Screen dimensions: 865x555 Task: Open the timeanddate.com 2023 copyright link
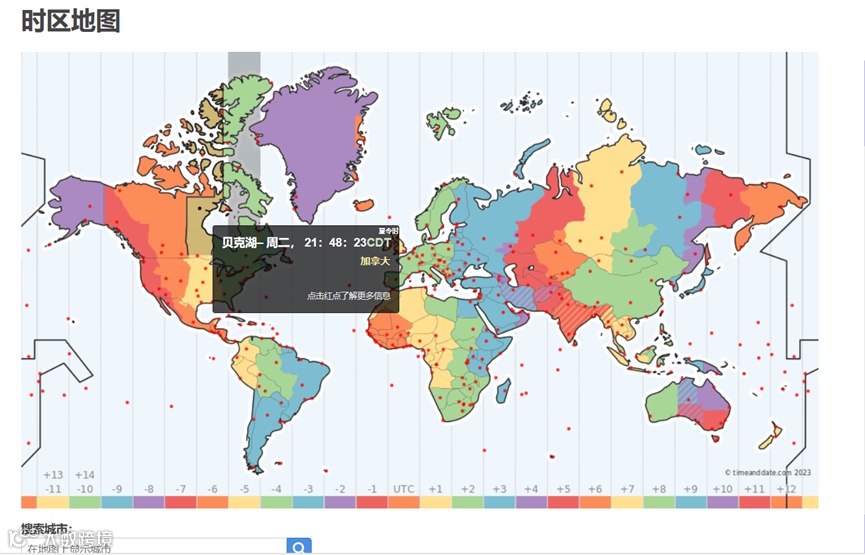pyautogui.click(x=768, y=472)
